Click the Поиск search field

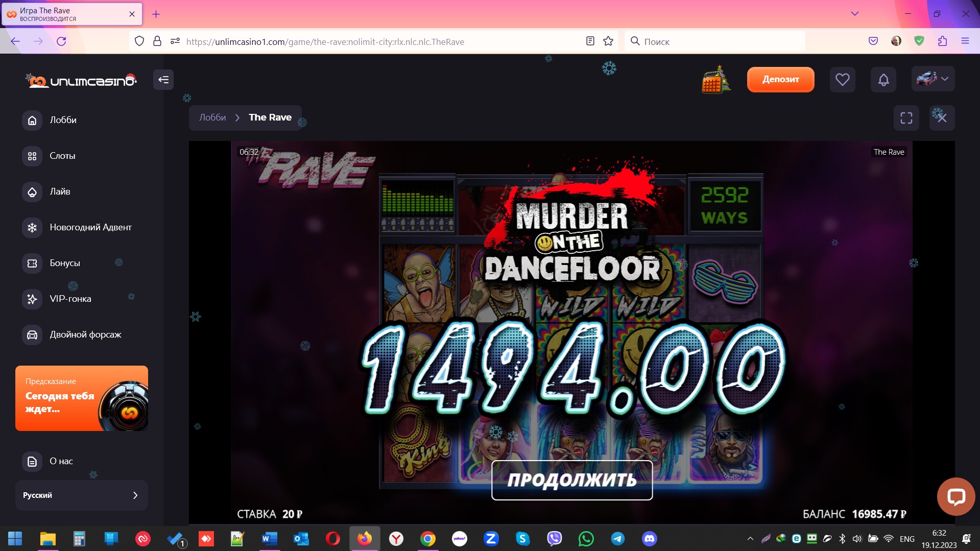(x=715, y=41)
